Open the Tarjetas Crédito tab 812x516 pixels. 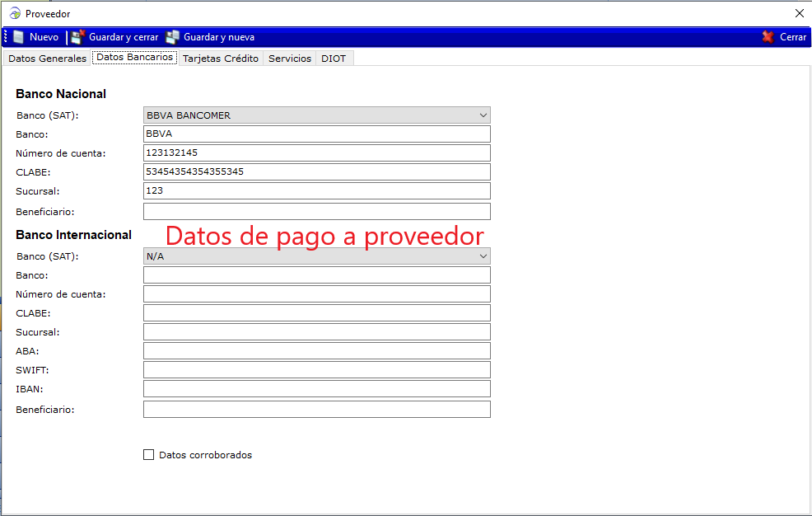[220, 59]
